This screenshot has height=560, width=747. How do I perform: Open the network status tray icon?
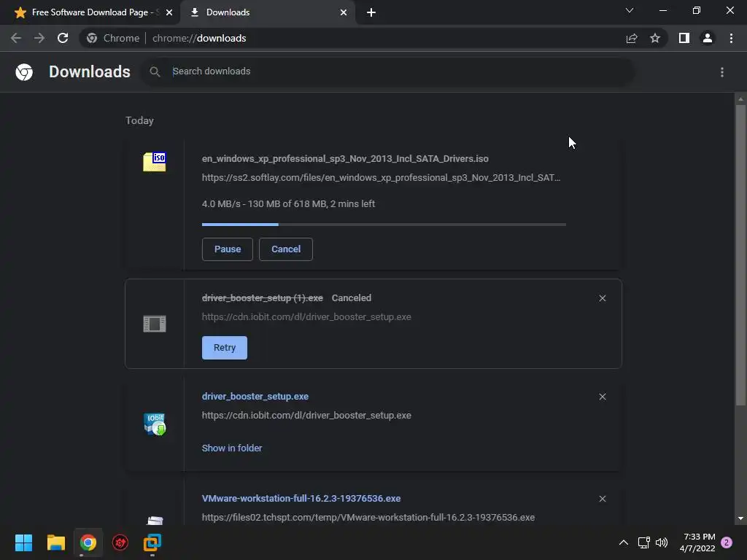pyautogui.click(x=644, y=542)
